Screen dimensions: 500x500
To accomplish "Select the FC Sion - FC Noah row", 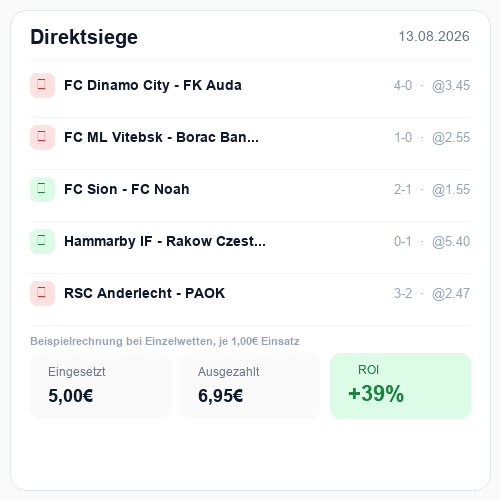I will 250,189.
